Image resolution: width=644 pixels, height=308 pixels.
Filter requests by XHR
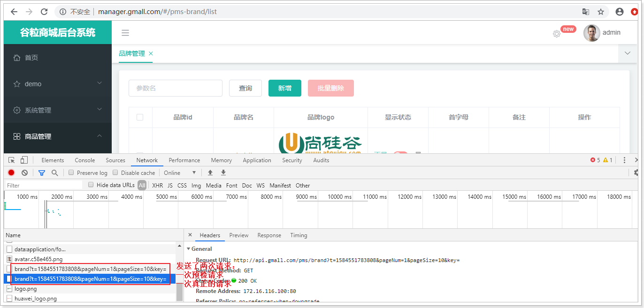point(158,186)
